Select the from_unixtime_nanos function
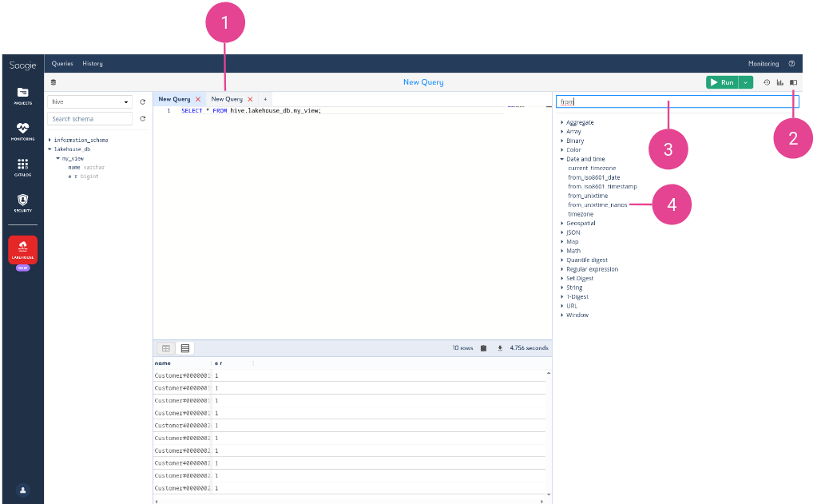This screenshot has width=821, height=504. 597,204
